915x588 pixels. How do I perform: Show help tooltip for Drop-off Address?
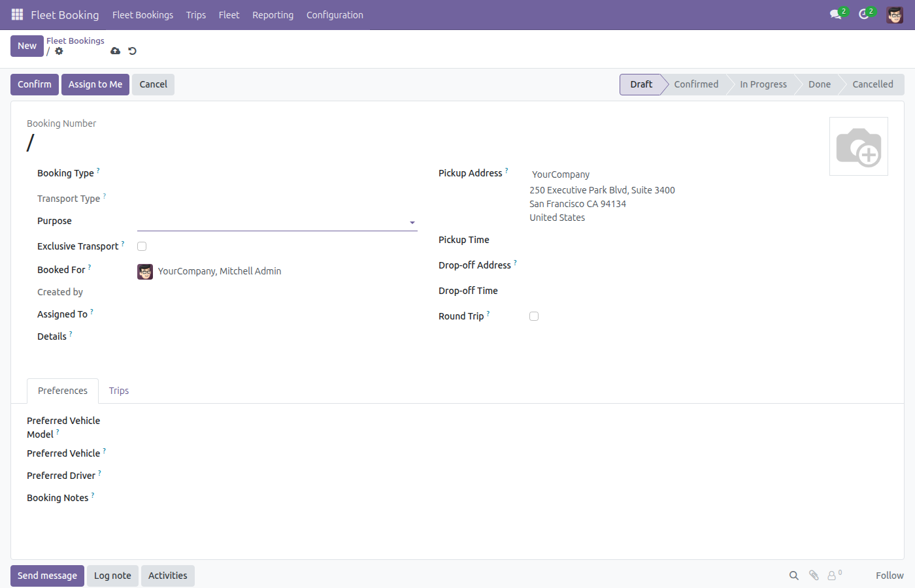point(515,263)
